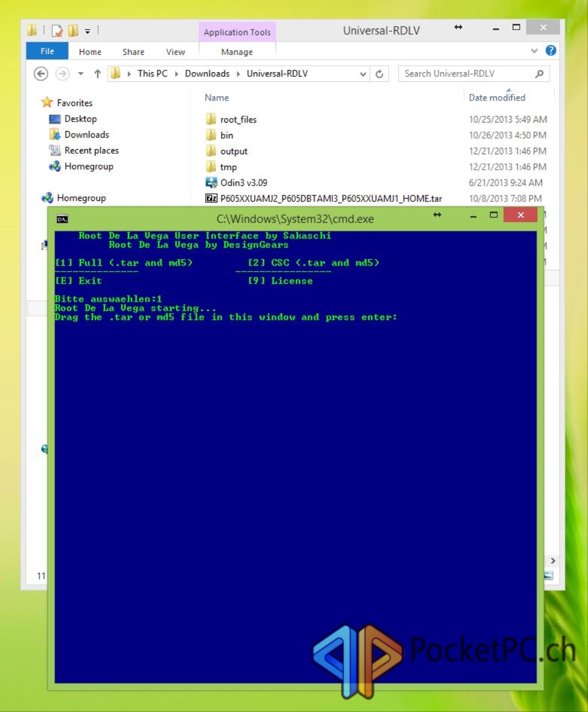Image resolution: width=588 pixels, height=712 pixels.
Task: Click the cmd.exe title bar text
Action: coord(295,219)
